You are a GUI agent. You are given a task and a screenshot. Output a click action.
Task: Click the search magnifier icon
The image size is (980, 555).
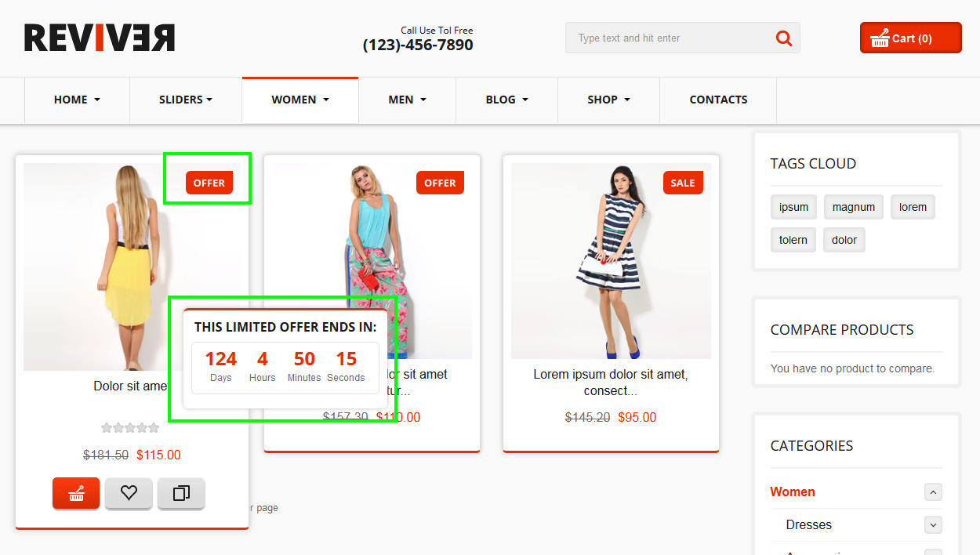click(783, 38)
